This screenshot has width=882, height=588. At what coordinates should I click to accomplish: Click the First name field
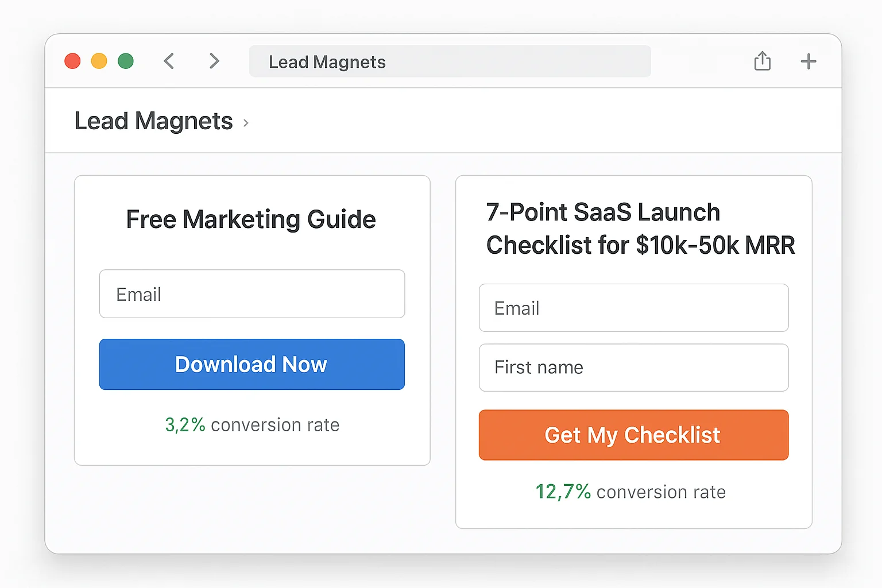(633, 367)
